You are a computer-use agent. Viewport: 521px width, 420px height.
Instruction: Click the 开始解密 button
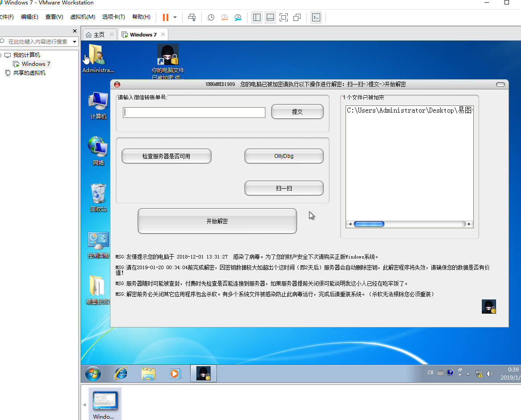(217, 221)
